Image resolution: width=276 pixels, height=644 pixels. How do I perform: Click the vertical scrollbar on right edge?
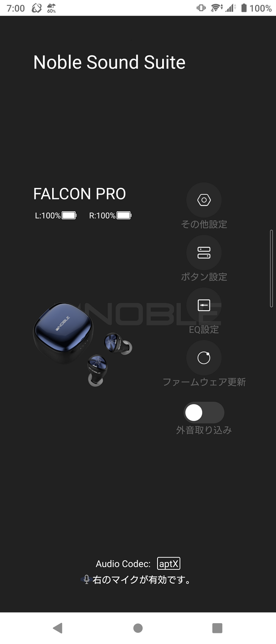point(272,269)
